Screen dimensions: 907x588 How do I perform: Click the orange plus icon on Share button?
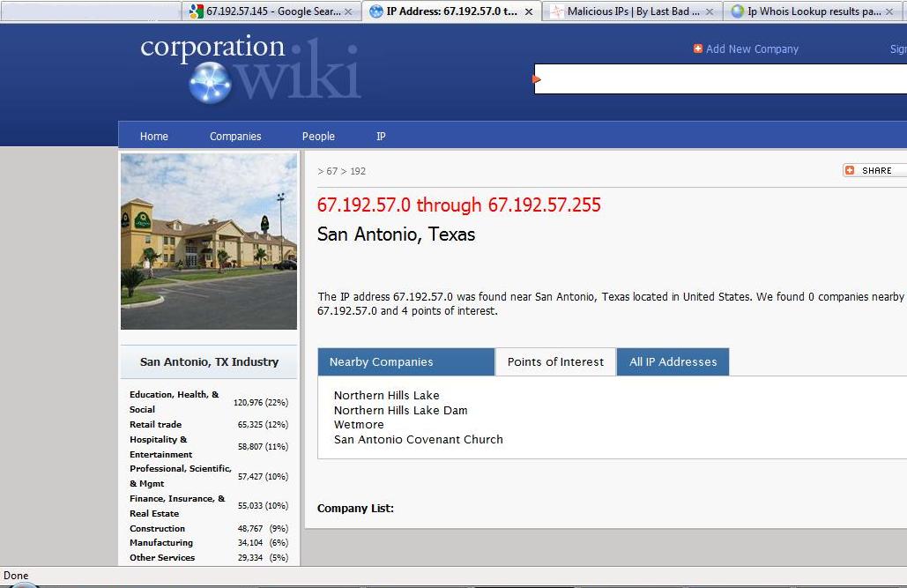[x=850, y=170]
